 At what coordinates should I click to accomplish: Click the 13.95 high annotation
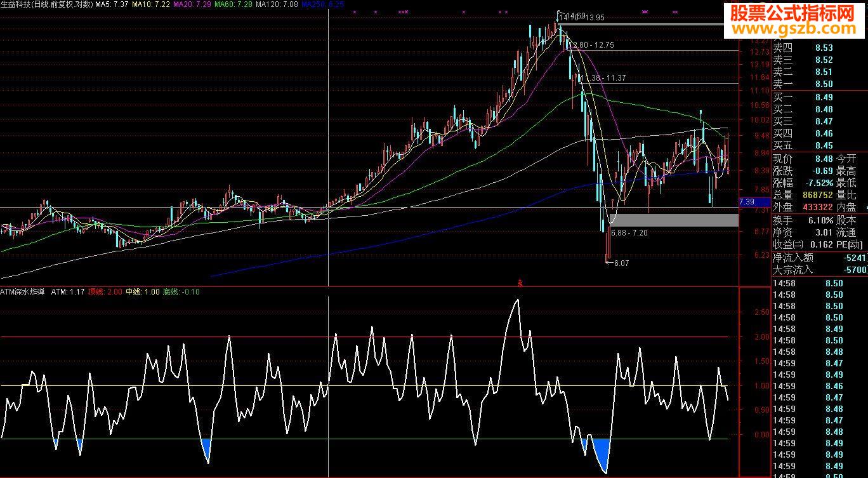596,18
